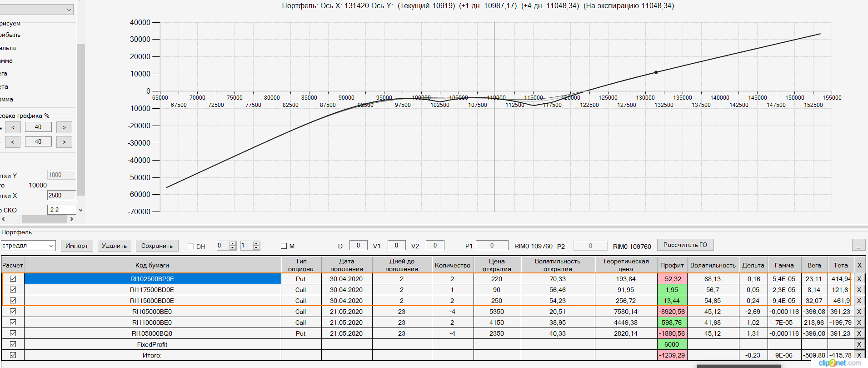Click the Удалить button

click(115, 246)
